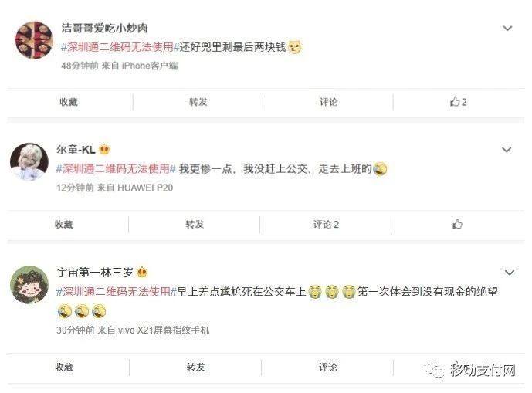This screenshot has height=393, width=532.
Task: Open 宇宙第一林三岁 profile avatar
Action: (x=29, y=284)
